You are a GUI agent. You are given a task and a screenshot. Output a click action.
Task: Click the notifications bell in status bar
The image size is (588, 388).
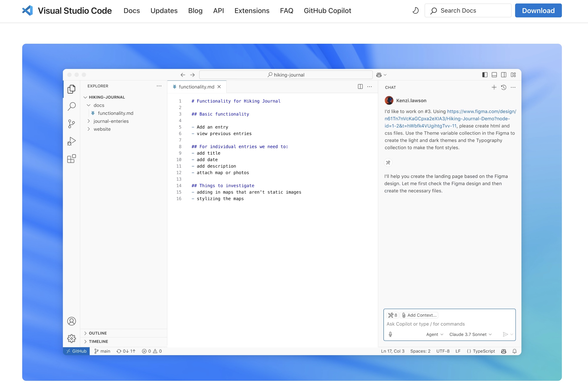pos(514,351)
